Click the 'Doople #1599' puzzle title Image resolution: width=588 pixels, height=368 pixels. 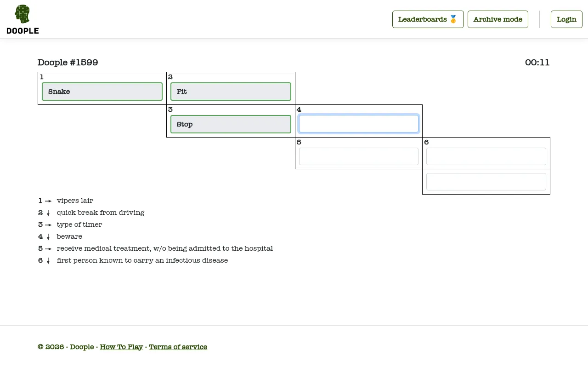pyautogui.click(x=68, y=63)
